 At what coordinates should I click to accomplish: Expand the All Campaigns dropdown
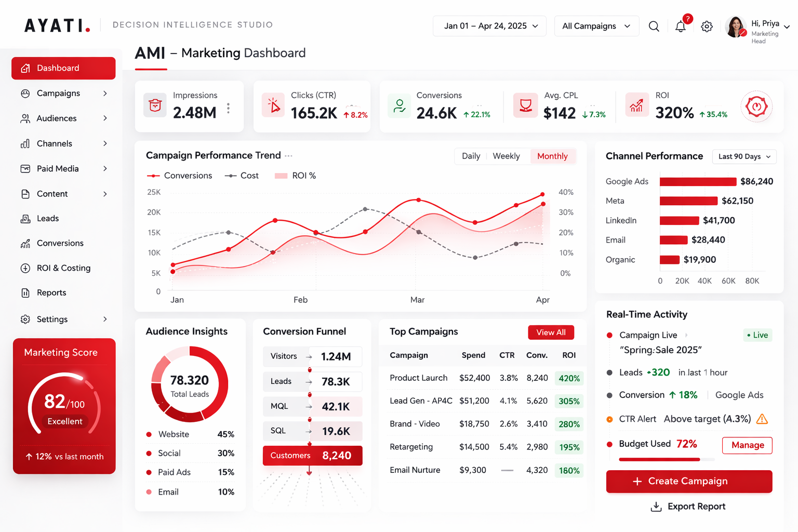596,25
